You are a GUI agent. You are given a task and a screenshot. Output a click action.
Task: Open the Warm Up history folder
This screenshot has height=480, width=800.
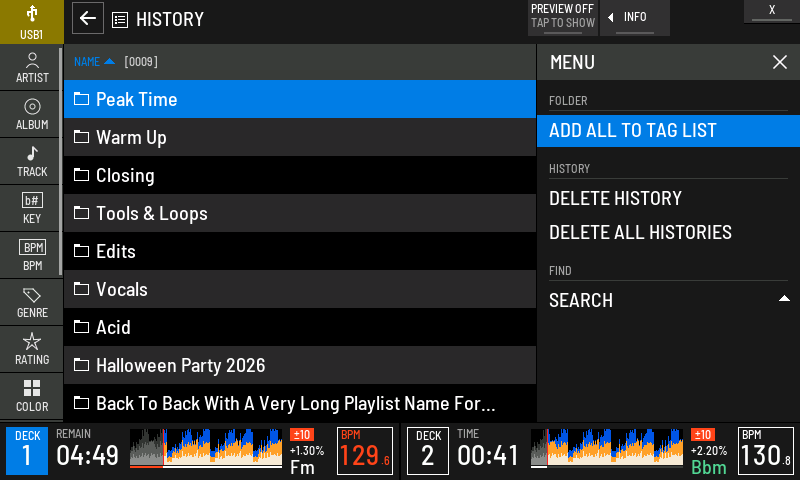coord(300,137)
